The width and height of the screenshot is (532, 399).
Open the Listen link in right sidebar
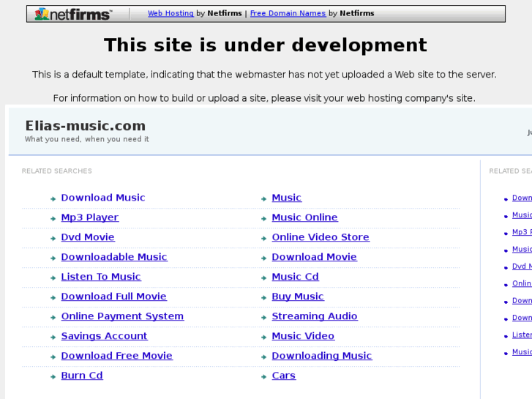pos(522,335)
